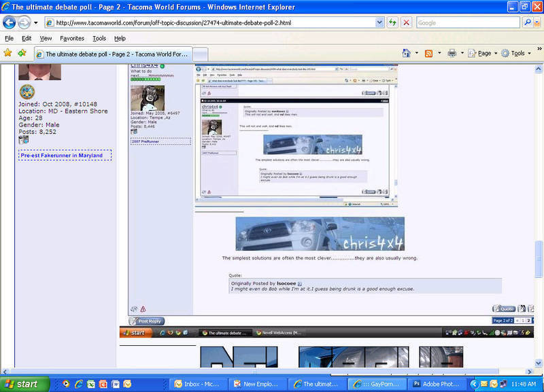Go to the Home page icon

point(406,53)
